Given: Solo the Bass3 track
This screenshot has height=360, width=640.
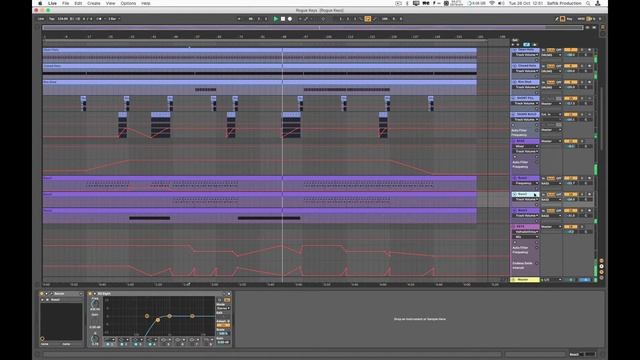Looking at the screenshot, I should [x=582, y=211].
